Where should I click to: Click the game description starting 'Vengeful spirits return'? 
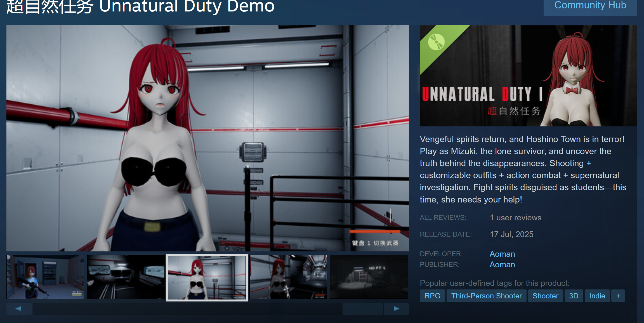point(523,169)
